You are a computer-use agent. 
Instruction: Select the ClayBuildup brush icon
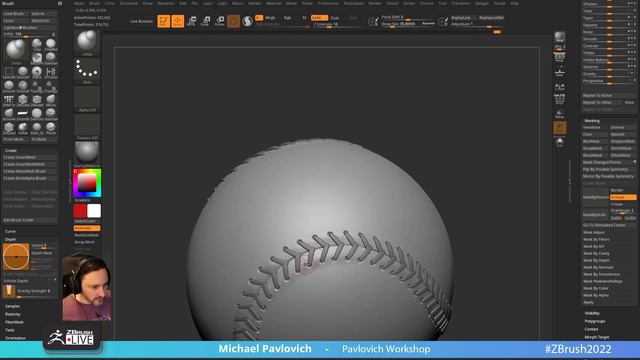pyautogui.click(x=51, y=44)
